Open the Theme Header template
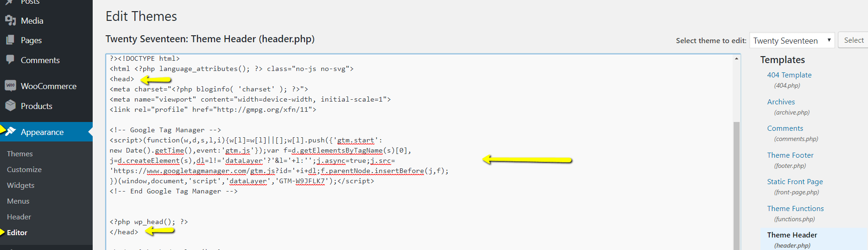The height and width of the screenshot is (250, 868). tap(792, 235)
